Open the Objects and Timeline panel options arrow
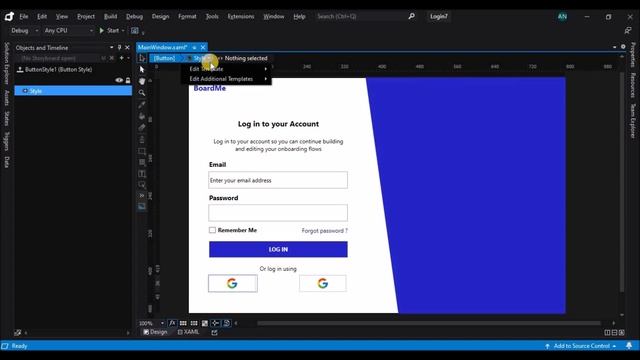This screenshot has height=360, width=640. click(111, 47)
